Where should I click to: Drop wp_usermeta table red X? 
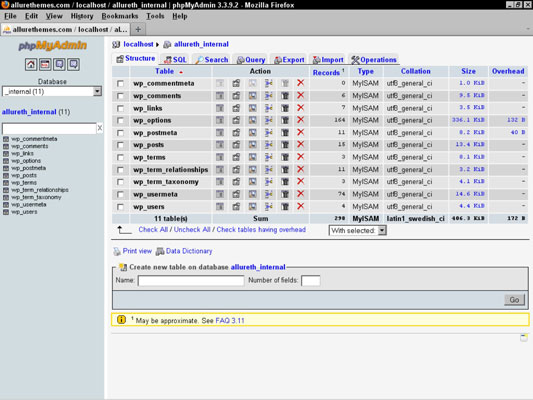[x=300, y=194]
